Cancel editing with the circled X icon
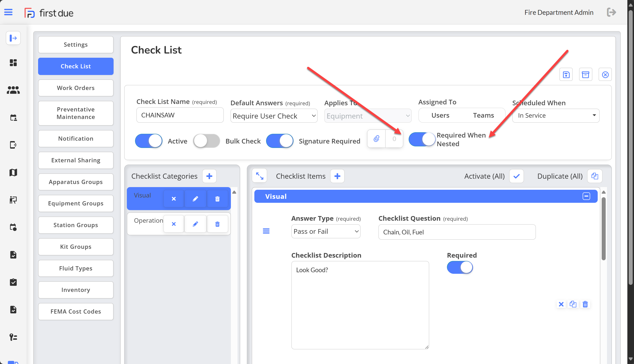Viewport: 634px width, 364px height. click(x=605, y=75)
